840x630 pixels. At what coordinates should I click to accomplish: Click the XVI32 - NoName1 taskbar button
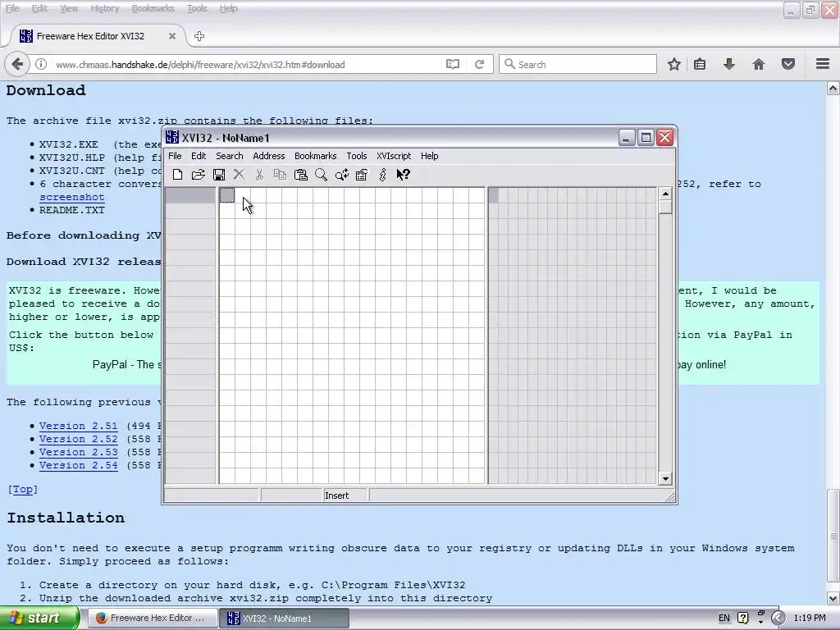click(x=285, y=618)
